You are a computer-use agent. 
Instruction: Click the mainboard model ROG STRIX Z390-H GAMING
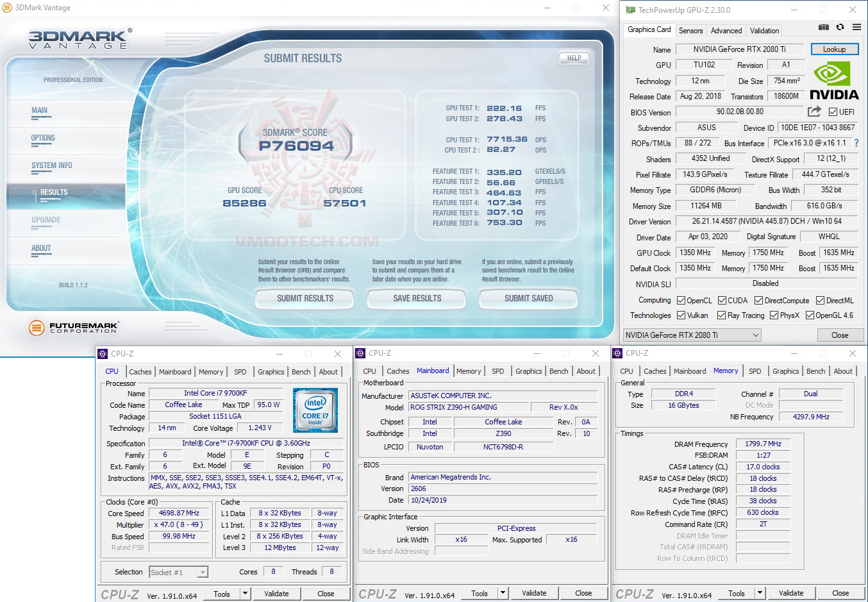click(469, 407)
